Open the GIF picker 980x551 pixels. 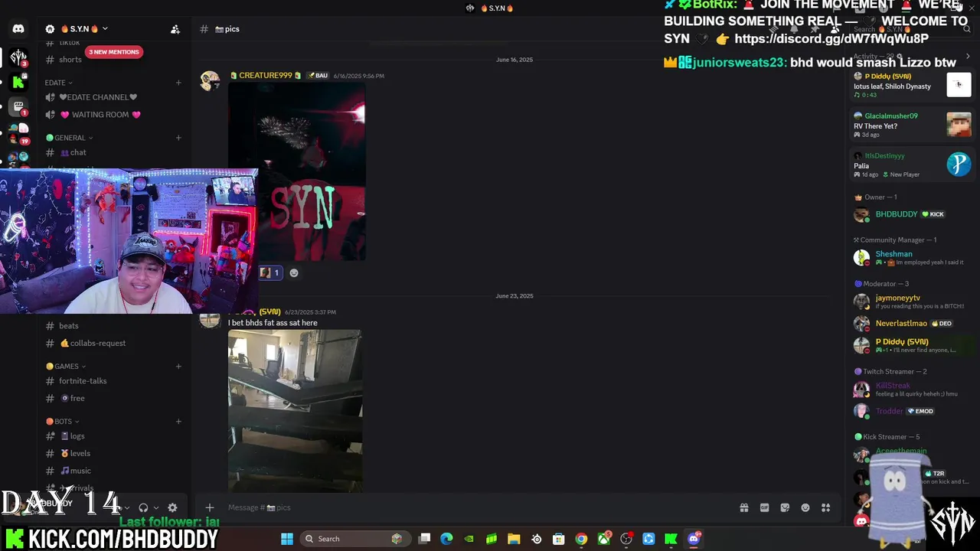pyautogui.click(x=764, y=507)
